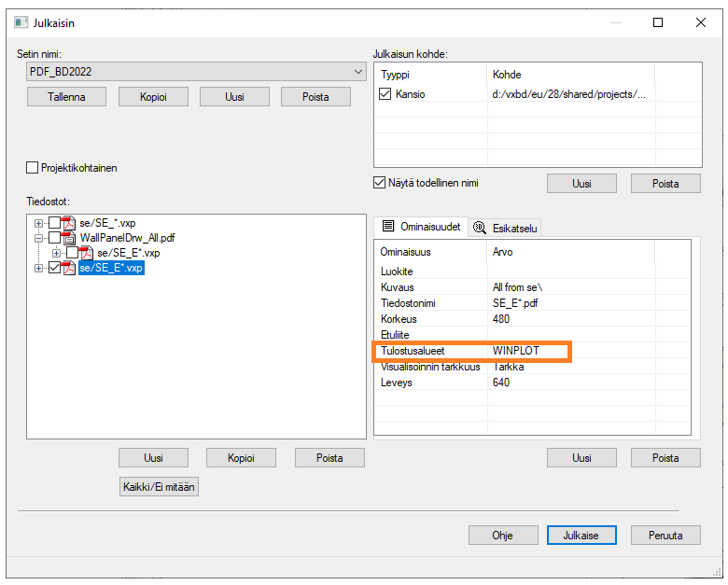Switch to the Esikatselu tab
728x585 pixels.
click(505, 228)
